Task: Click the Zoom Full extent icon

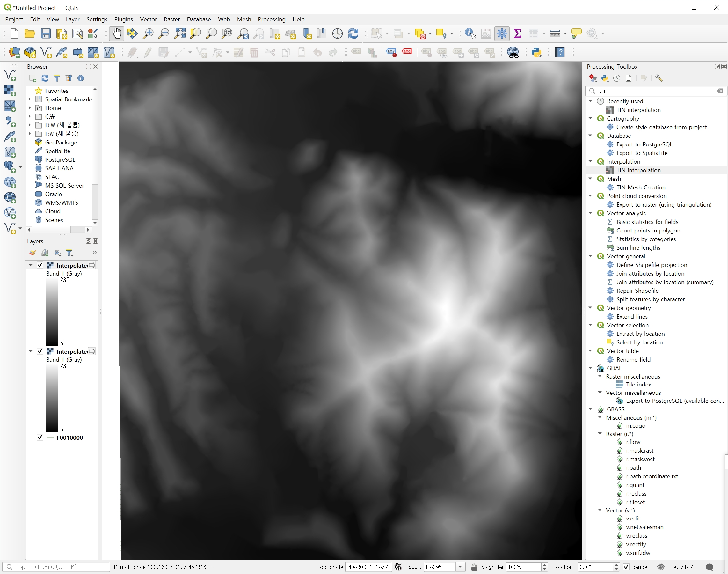Action: coord(180,33)
